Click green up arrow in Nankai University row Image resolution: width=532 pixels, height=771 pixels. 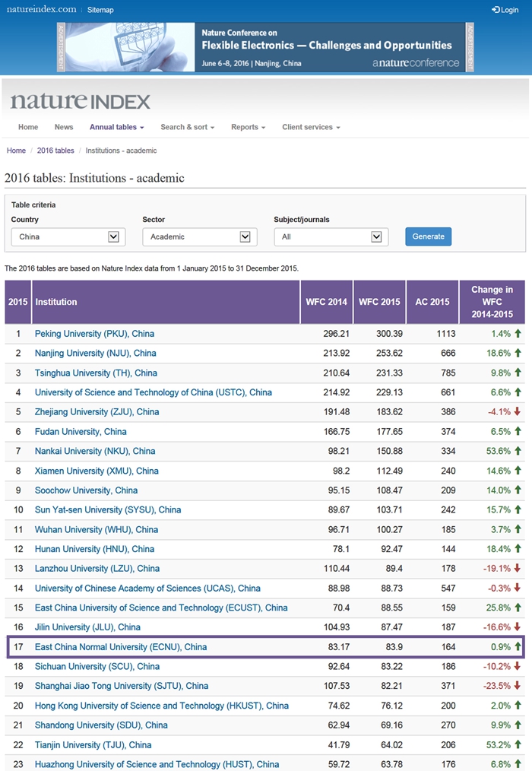[518, 452]
